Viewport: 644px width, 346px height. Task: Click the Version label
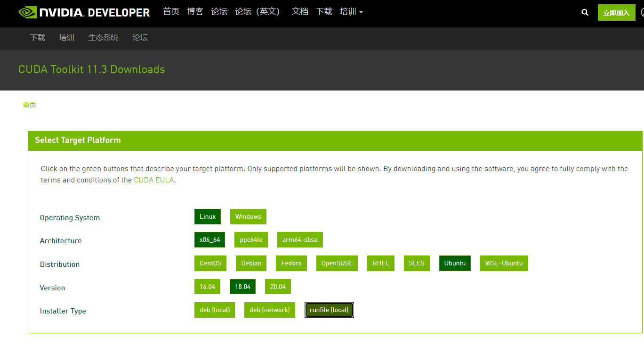pos(52,288)
